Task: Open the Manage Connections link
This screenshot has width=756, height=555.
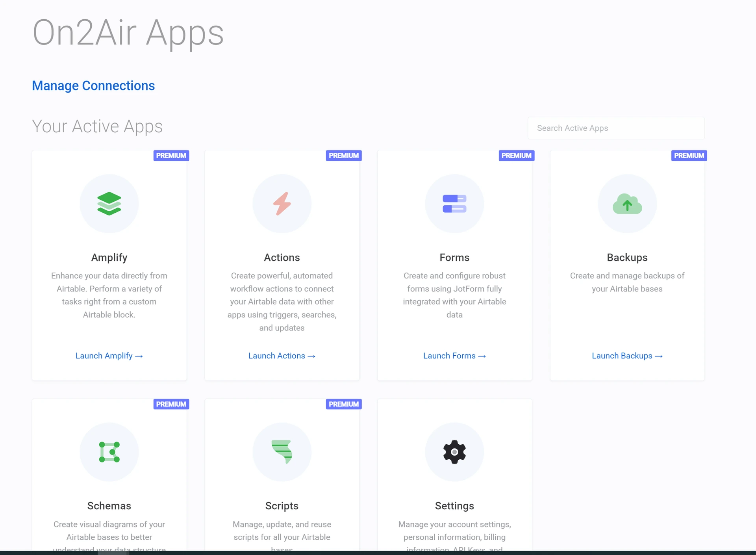Action: [x=93, y=85]
